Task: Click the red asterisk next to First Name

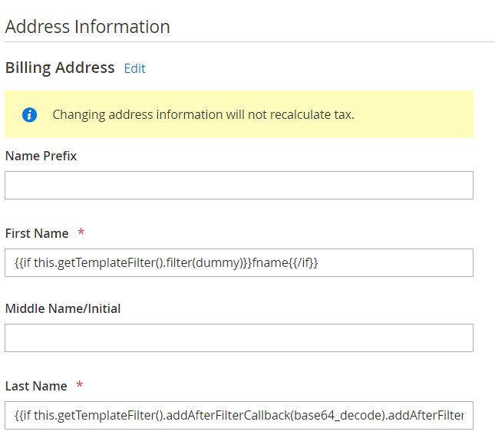Action: (81, 232)
